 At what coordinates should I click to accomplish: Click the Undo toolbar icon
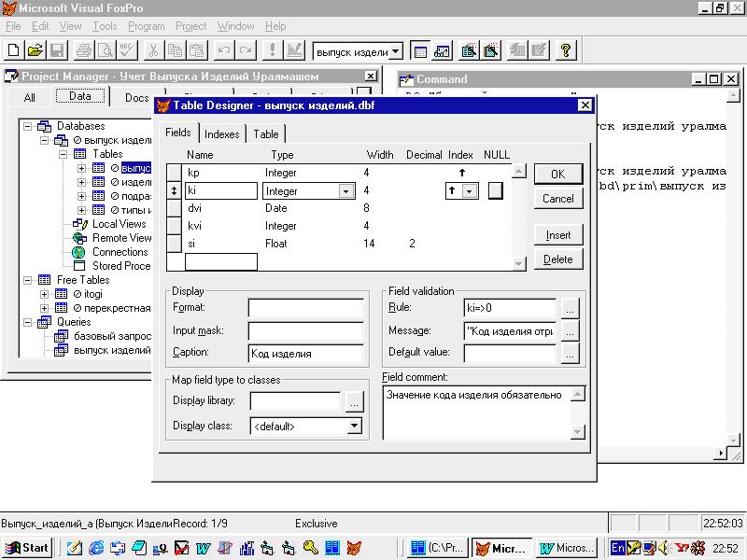coord(224,50)
